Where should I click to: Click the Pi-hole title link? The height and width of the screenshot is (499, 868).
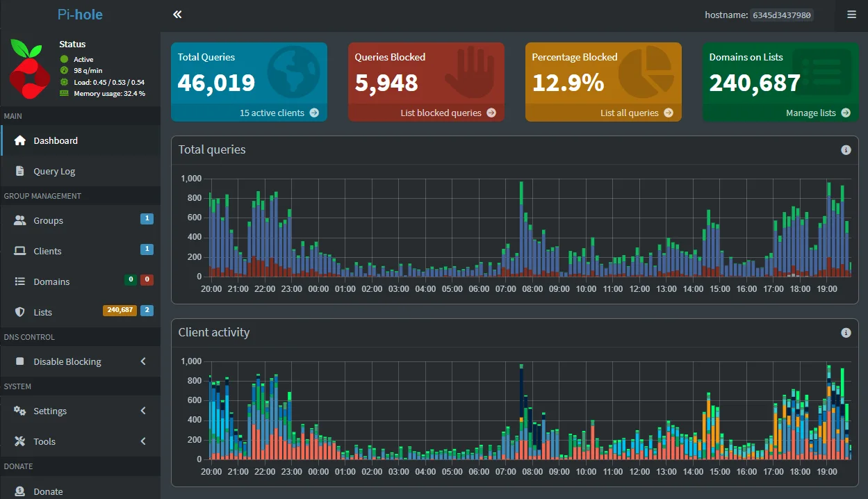[80, 15]
